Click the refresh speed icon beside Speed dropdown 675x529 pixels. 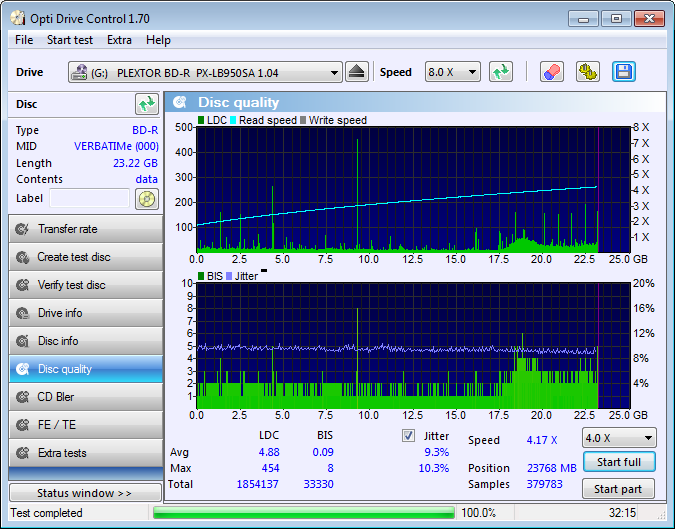click(501, 72)
